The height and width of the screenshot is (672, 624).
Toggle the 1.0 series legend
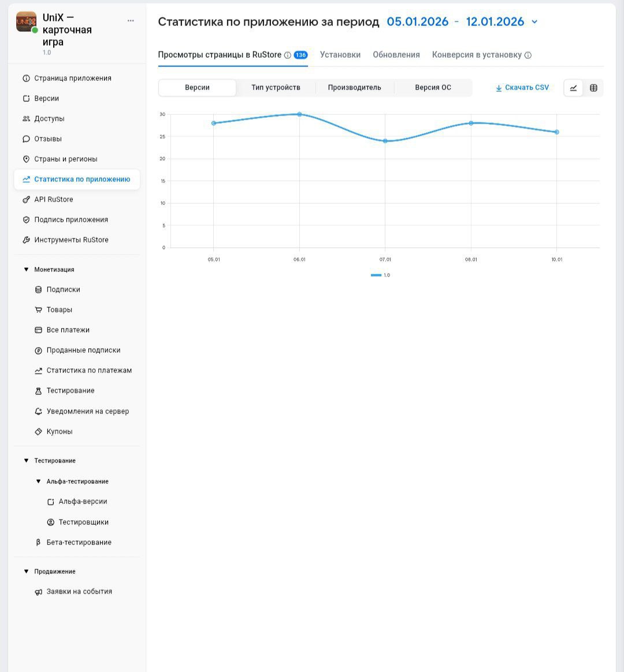click(381, 275)
